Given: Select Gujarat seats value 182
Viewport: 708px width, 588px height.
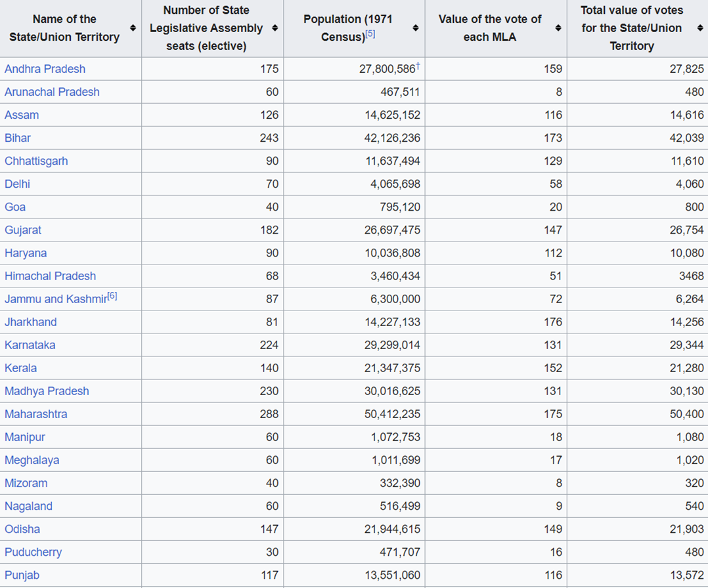Looking at the screenshot, I should point(269,230).
